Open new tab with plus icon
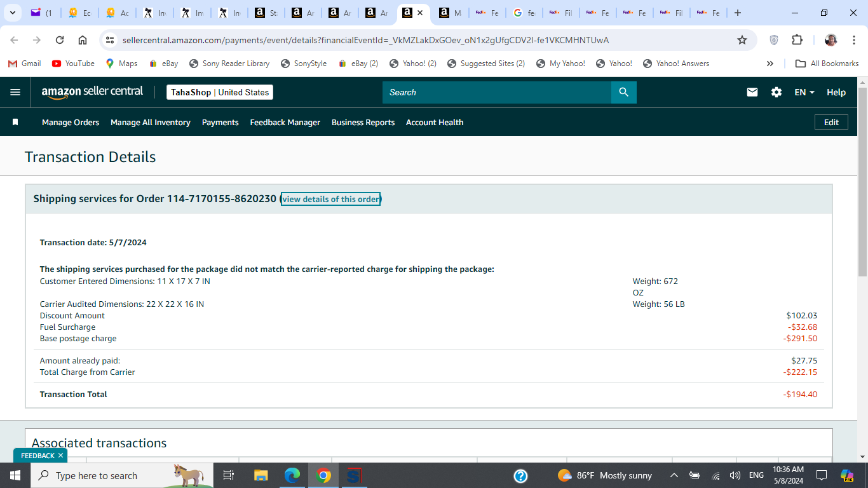 click(737, 13)
